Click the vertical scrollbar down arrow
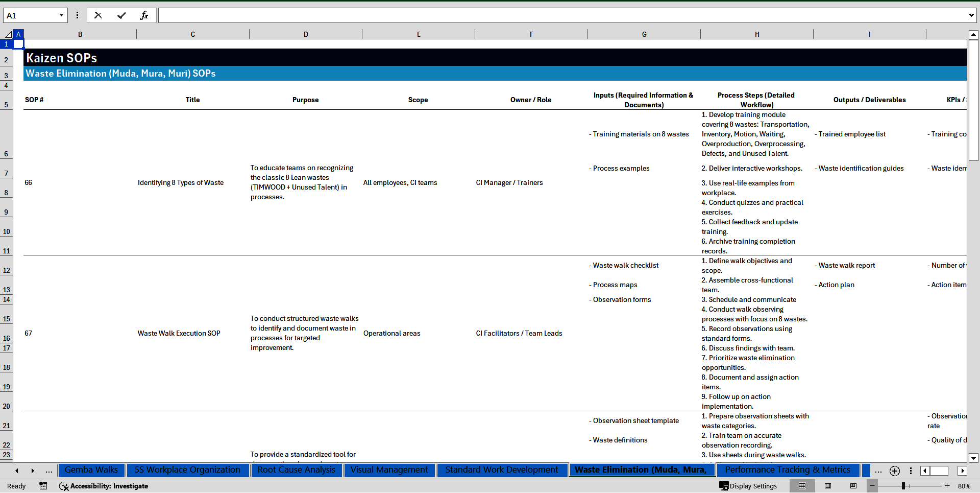 pos(973,458)
